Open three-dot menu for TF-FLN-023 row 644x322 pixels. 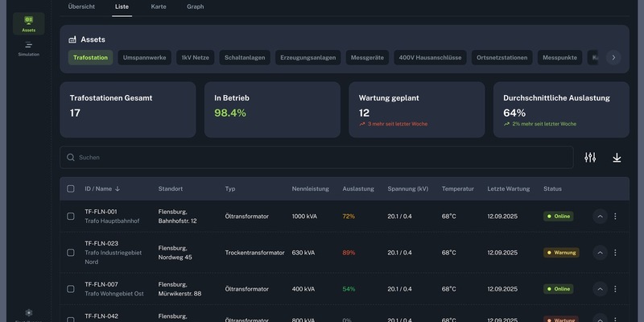615,253
